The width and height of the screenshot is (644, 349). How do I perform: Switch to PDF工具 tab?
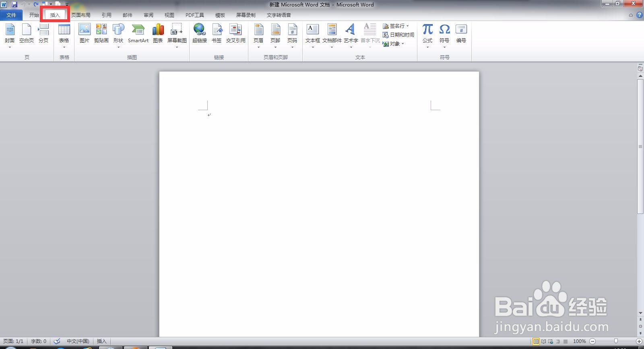point(195,15)
